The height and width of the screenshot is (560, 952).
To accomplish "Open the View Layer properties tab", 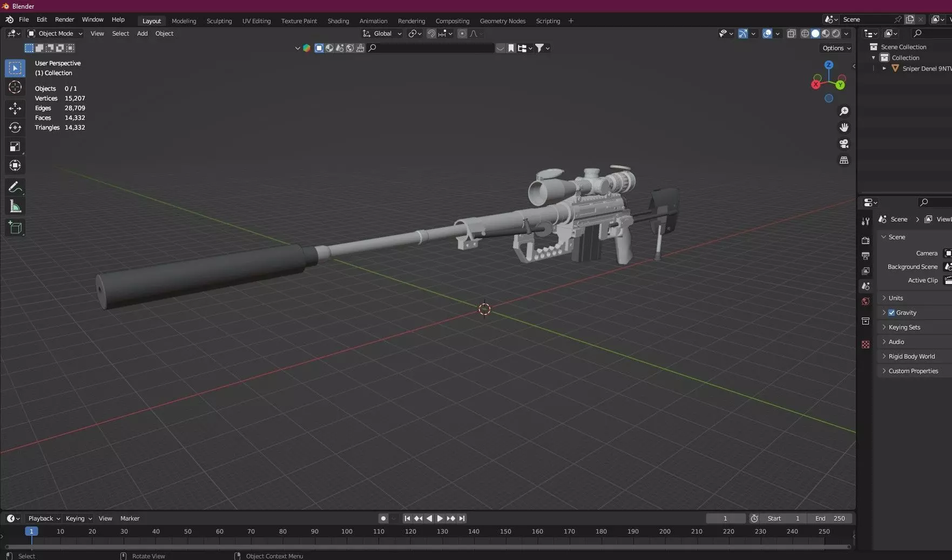I will [x=866, y=271].
